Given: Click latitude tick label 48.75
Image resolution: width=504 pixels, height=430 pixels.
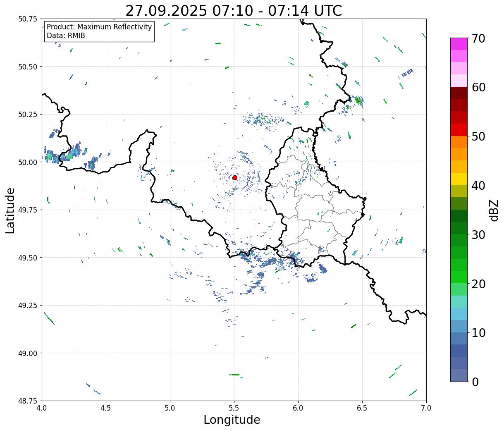Looking at the screenshot, I should (x=28, y=401).
